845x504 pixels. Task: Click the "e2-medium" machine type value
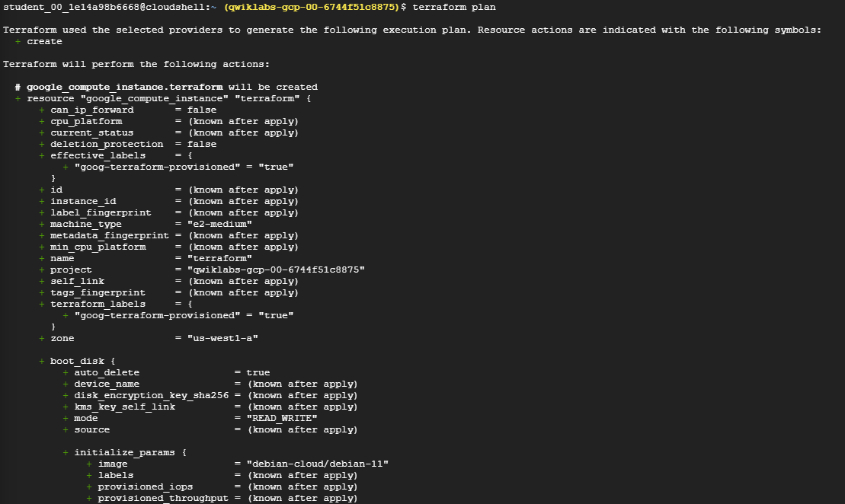click(219, 224)
